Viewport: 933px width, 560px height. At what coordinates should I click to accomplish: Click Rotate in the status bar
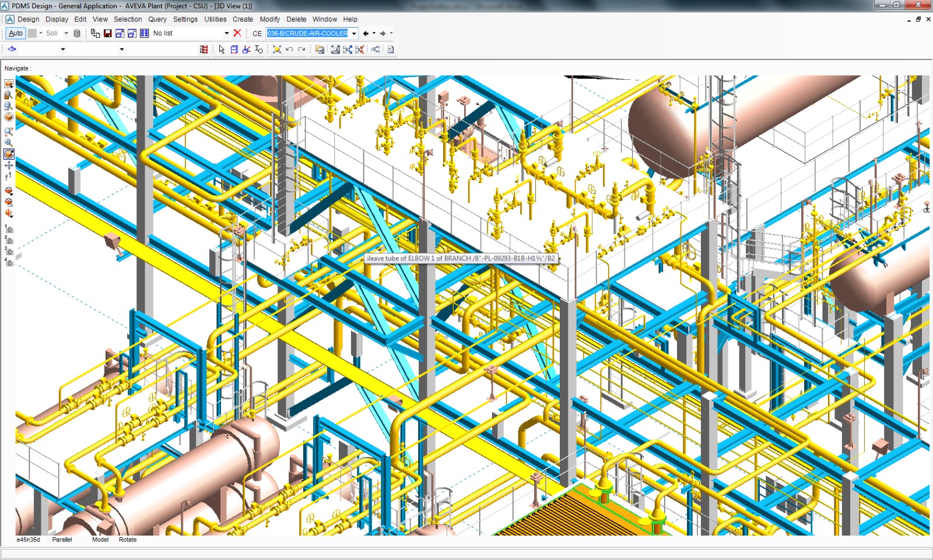click(127, 540)
